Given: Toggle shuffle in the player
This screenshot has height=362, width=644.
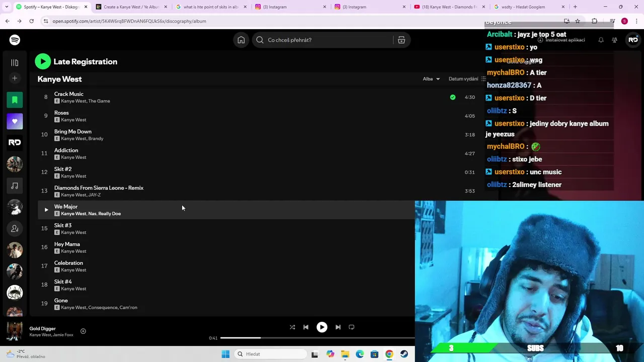Looking at the screenshot, I should click(x=292, y=327).
